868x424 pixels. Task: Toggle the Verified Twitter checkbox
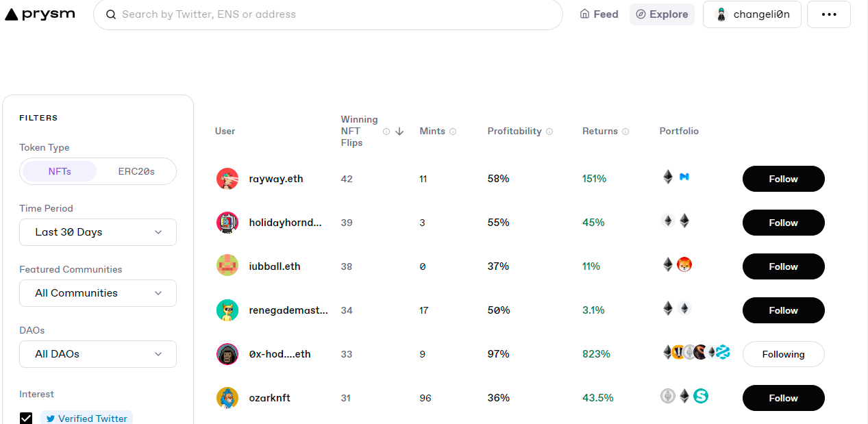26,418
